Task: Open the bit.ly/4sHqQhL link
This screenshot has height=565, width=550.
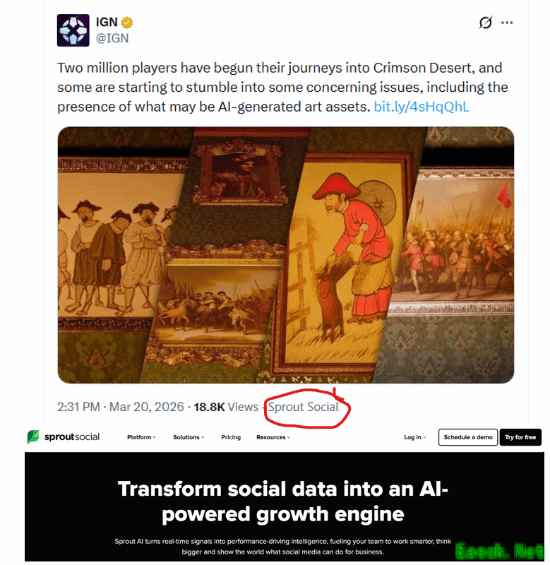Action: (x=421, y=107)
